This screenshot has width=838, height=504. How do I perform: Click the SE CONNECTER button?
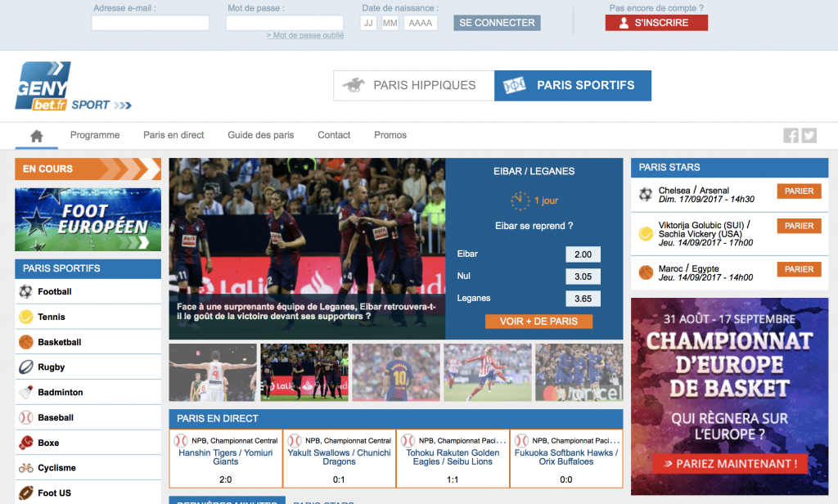pyautogui.click(x=497, y=23)
